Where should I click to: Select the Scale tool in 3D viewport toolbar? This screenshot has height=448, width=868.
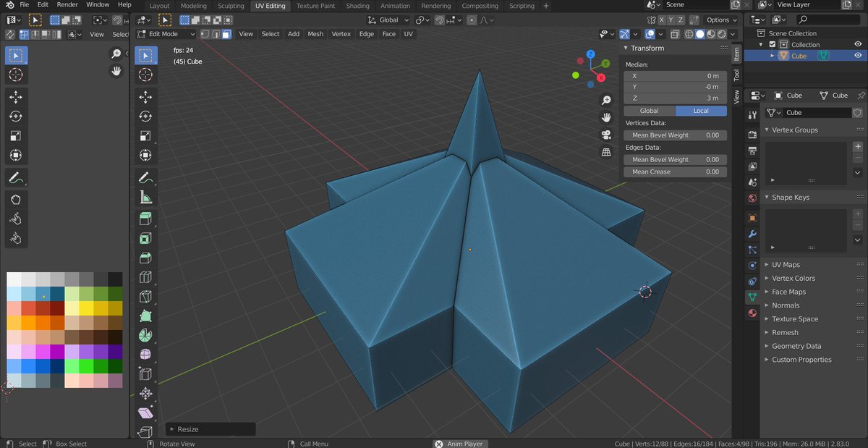145,136
